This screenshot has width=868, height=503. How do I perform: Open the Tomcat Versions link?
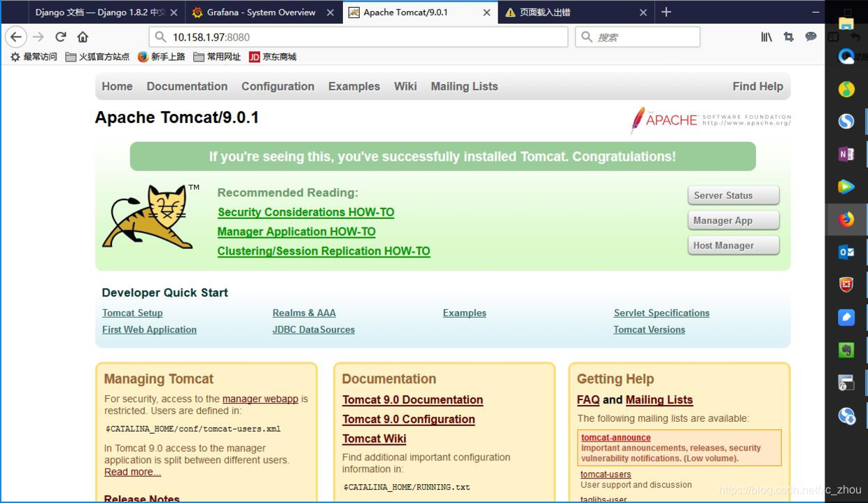(650, 330)
